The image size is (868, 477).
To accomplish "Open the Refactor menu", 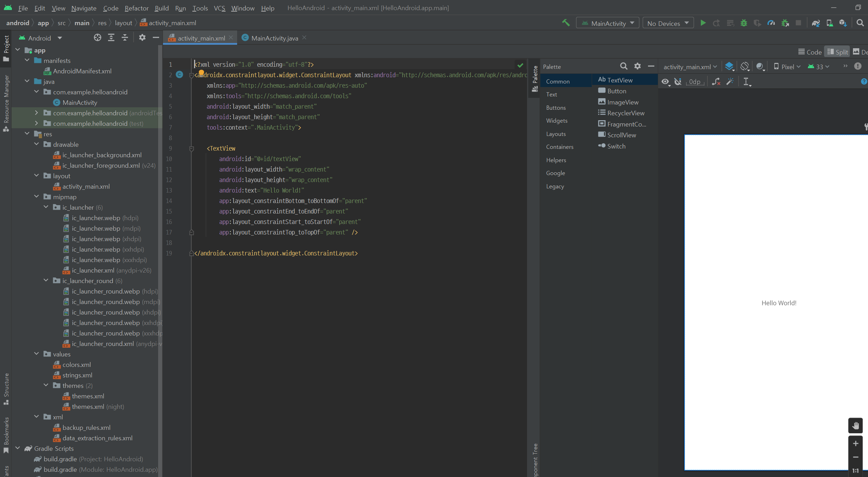I will 136,8.
